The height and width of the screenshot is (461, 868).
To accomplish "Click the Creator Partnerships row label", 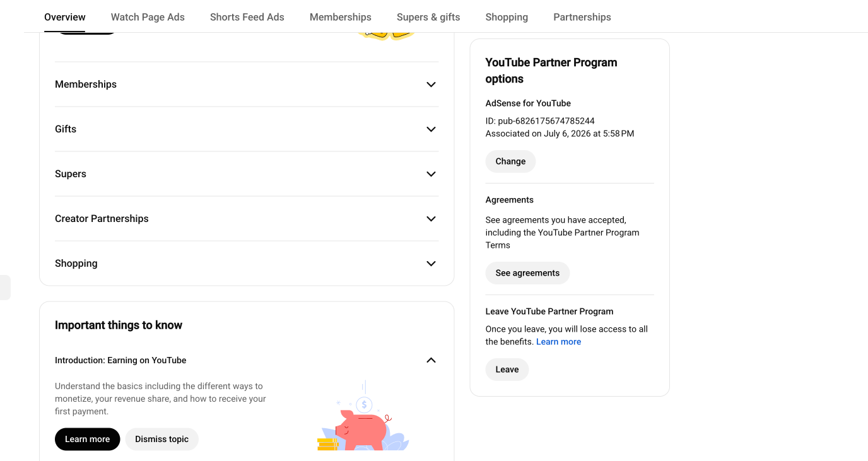I will [x=102, y=219].
